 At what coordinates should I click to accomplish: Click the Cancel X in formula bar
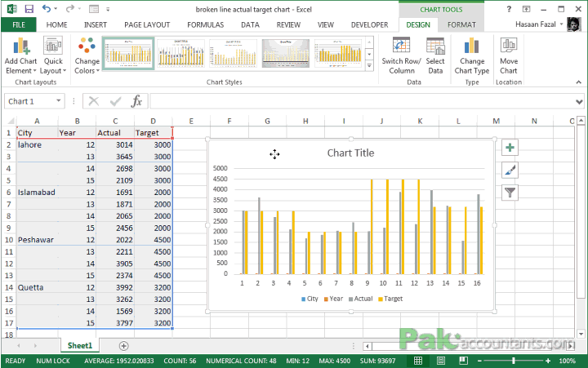point(94,101)
